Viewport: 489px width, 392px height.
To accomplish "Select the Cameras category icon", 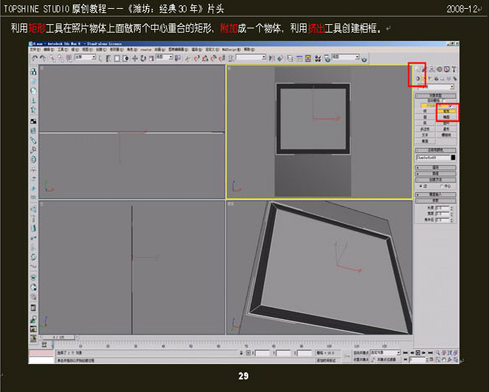I will (x=436, y=79).
